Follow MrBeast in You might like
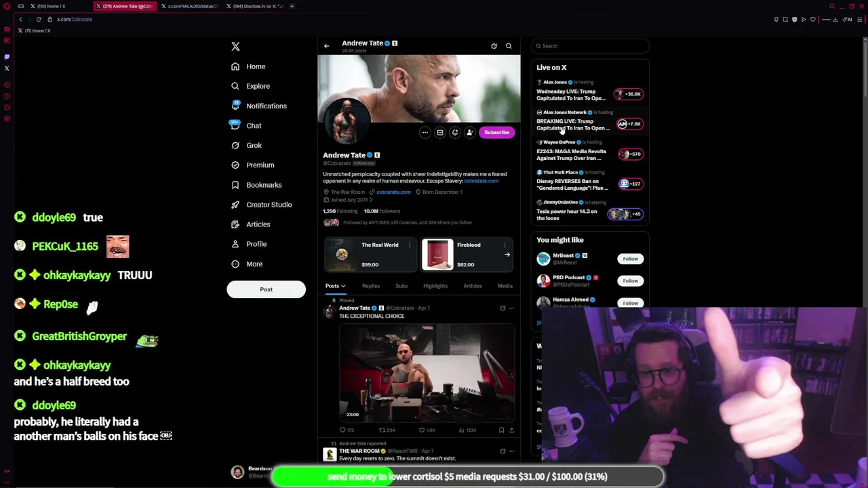 [x=630, y=259]
